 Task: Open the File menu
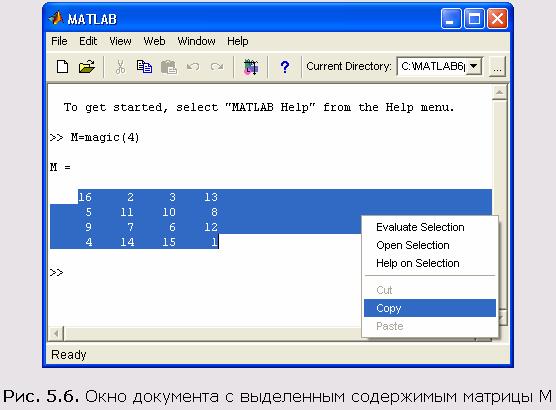(59, 41)
